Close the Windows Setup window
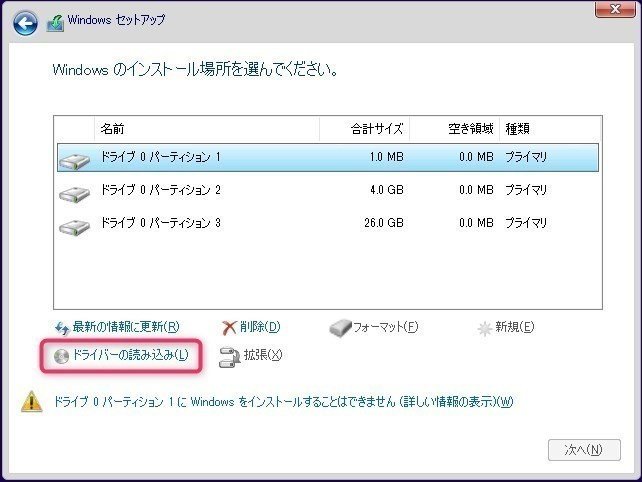This screenshot has height=482, width=642. point(615,9)
